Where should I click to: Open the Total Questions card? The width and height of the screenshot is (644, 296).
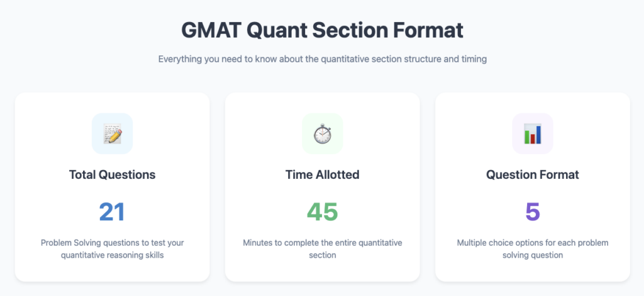coord(112,187)
